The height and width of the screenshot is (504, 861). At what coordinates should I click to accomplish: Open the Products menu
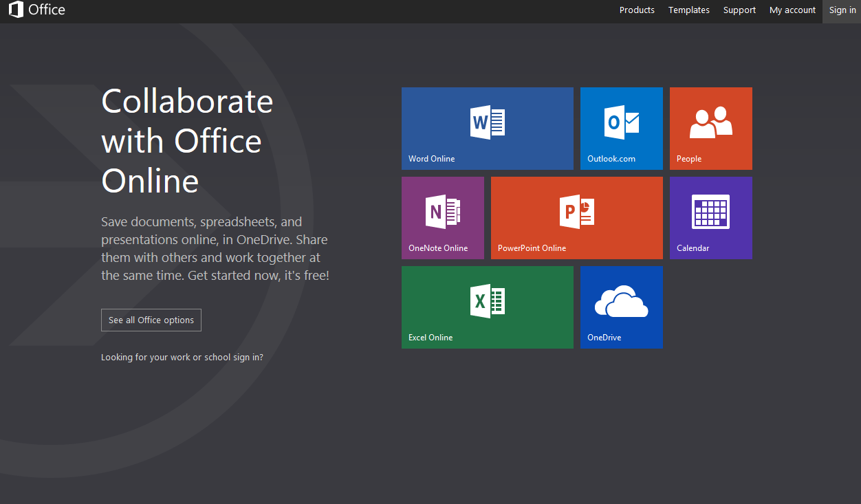[x=637, y=10]
